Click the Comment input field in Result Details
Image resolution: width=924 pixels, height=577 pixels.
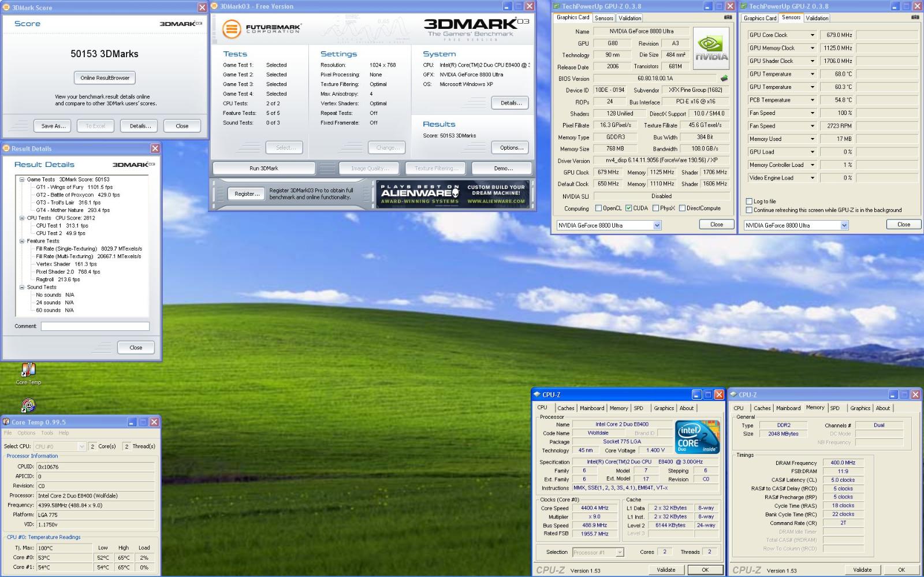click(95, 326)
